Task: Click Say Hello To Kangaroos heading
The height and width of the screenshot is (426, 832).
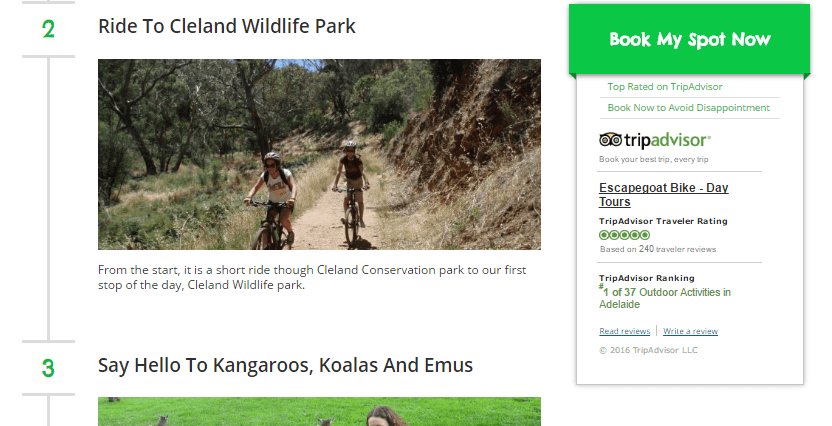Action: pyautogui.click(x=285, y=365)
